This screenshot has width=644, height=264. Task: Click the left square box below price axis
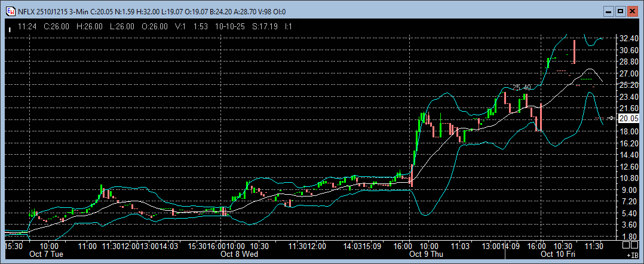coord(625,245)
